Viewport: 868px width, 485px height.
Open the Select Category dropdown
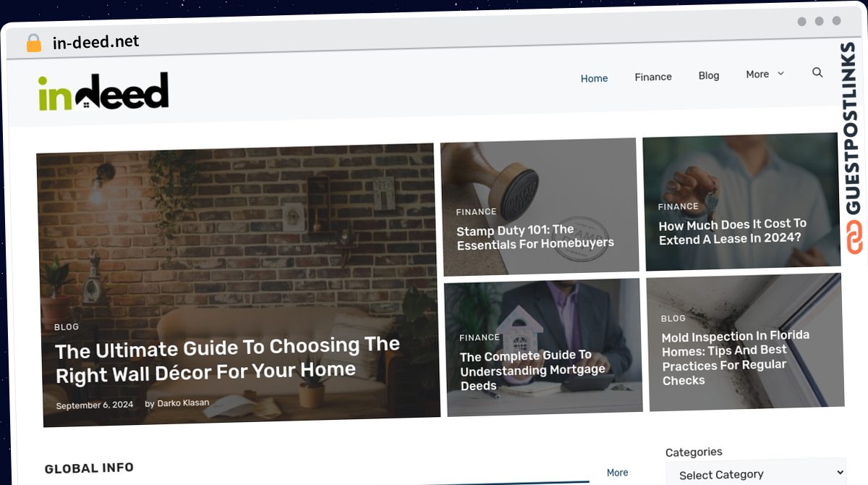pyautogui.click(x=756, y=474)
